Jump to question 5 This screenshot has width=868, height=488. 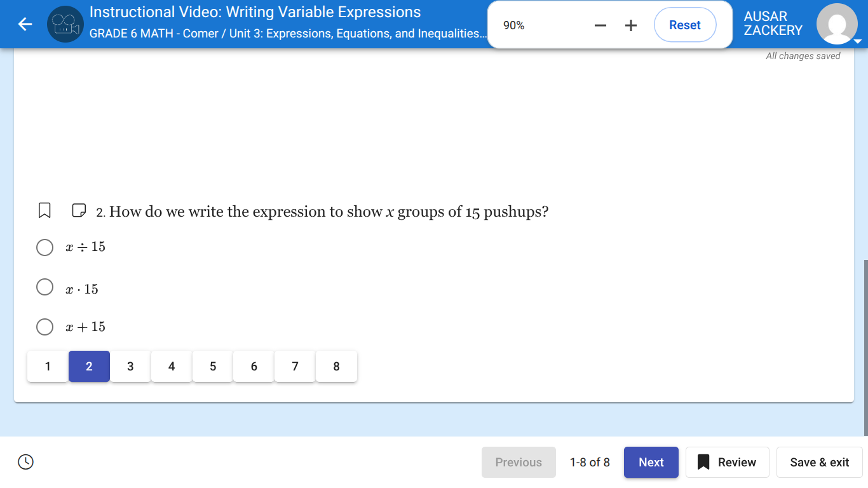212,366
